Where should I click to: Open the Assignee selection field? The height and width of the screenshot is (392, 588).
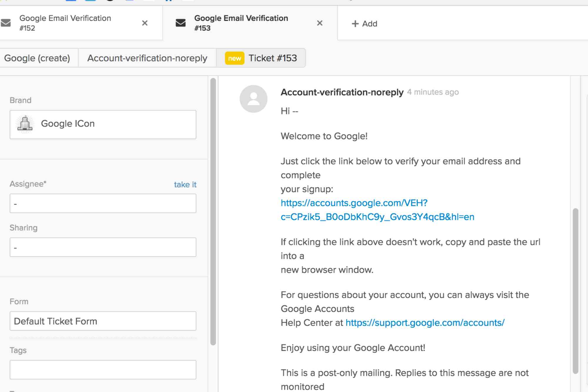tap(103, 203)
